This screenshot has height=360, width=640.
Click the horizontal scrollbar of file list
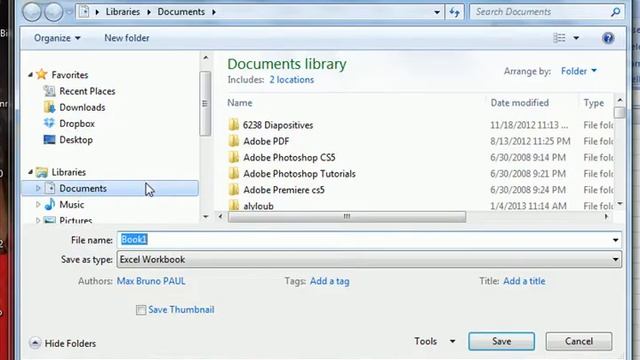click(x=347, y=216)
